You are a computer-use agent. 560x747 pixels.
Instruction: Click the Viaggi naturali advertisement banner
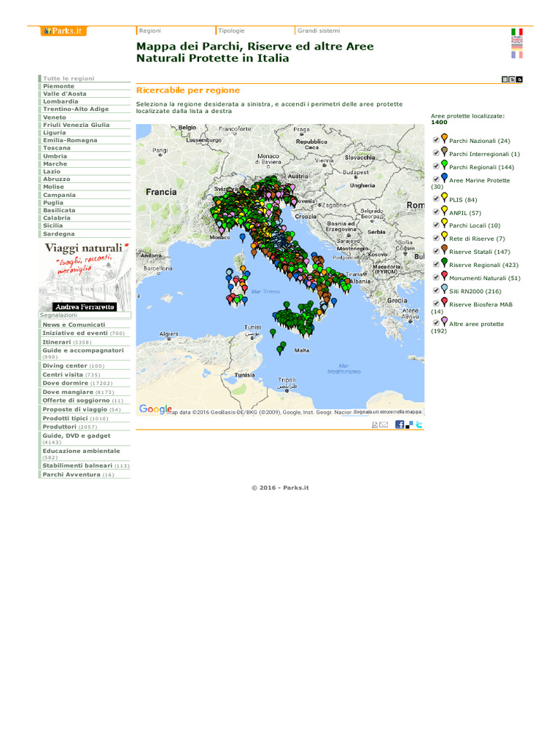(85, 276)
